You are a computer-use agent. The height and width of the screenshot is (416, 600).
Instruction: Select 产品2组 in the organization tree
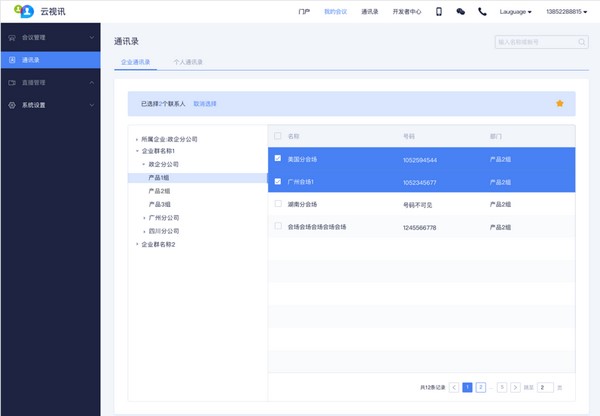click(x=159, y=190)
